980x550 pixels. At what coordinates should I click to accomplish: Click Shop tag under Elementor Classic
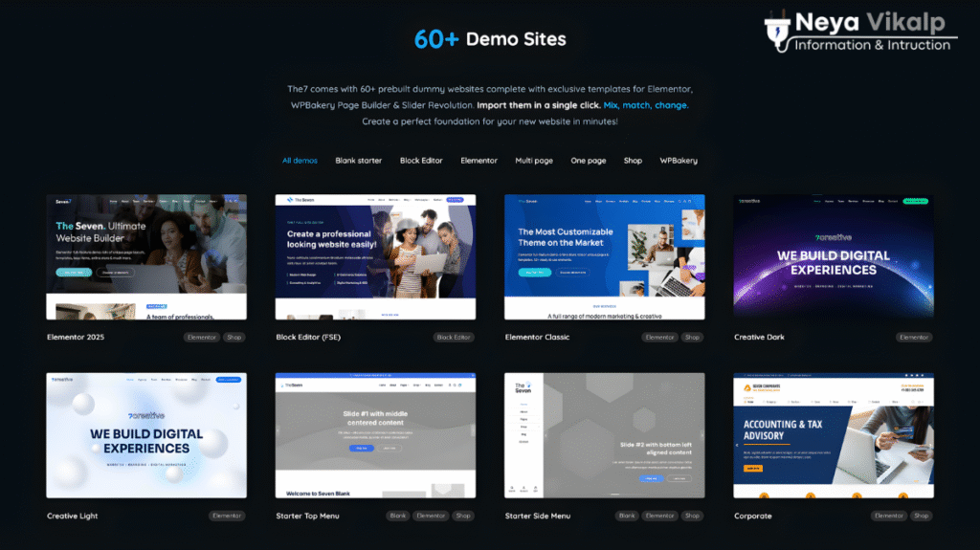pos(692,337)
